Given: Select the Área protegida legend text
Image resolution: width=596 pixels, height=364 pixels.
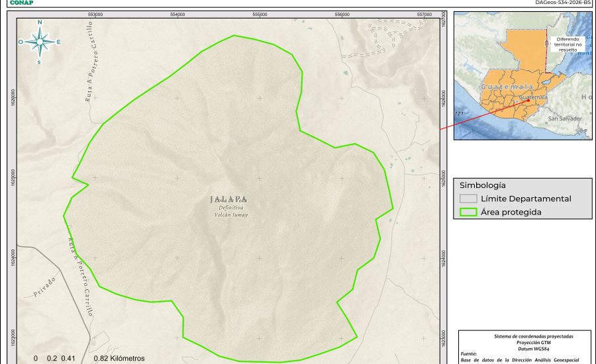Looking at the screenshot, I should [511, 212].
